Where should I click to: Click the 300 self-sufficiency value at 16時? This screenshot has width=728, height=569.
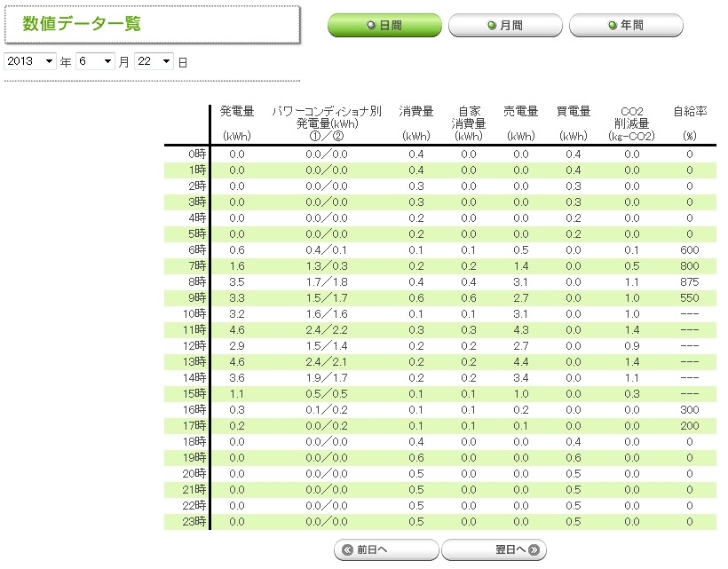pyautogui.click(x=690, y=409)
